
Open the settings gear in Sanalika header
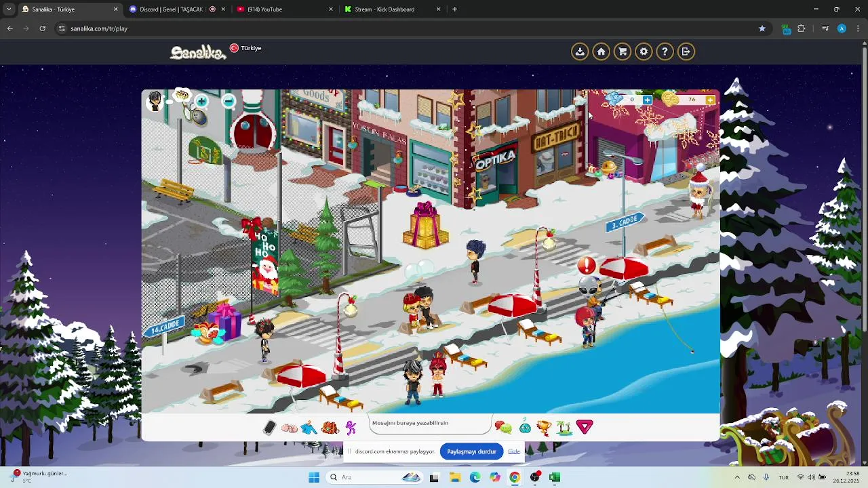click(644, 52)
